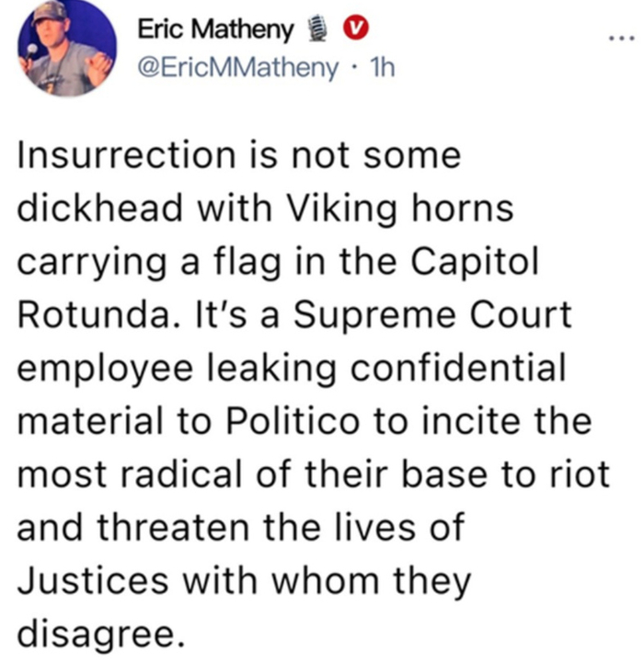Click the microphone emoji beside the name

313,31
